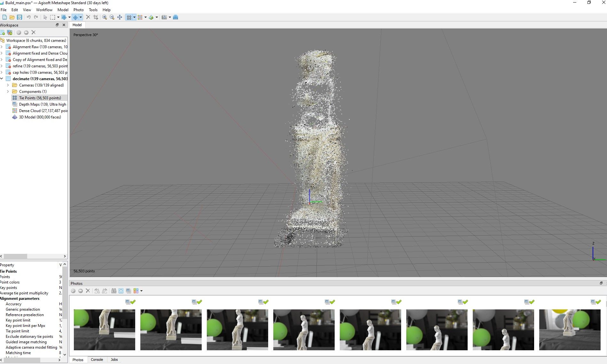Switch to the Console tab

point(97,360)
